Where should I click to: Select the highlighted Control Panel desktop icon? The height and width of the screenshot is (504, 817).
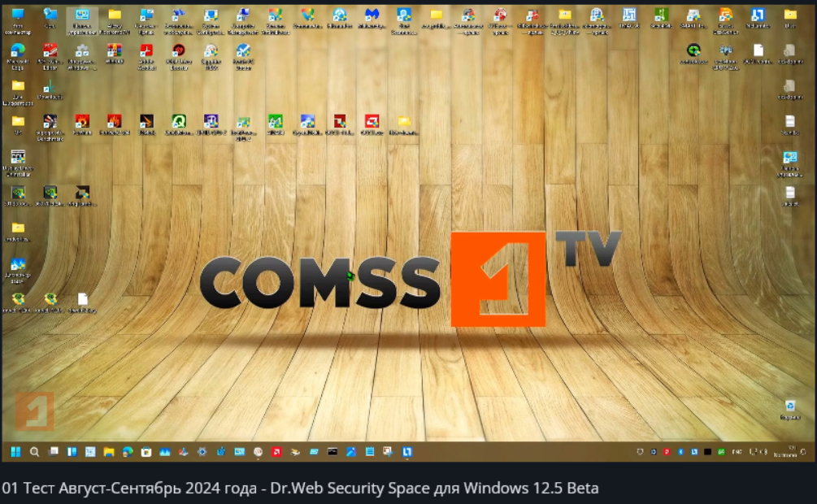(82, 21)
